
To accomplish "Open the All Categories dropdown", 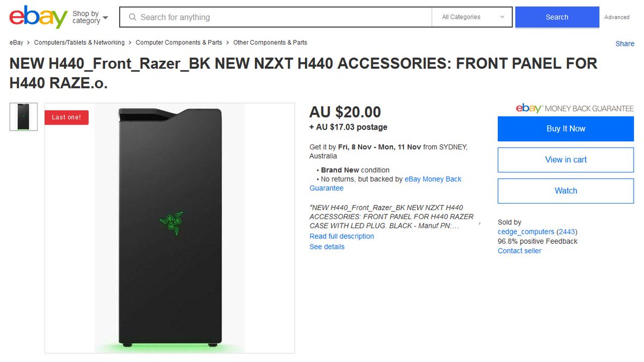I will coord(472,17).
